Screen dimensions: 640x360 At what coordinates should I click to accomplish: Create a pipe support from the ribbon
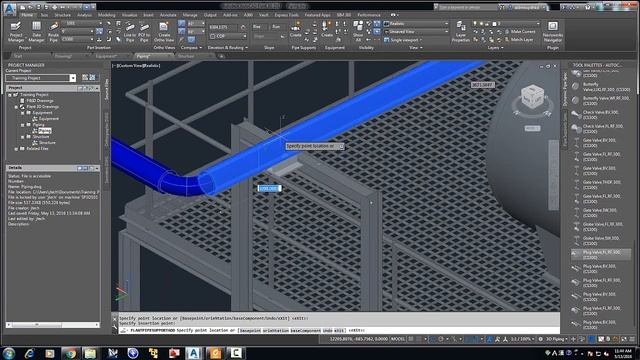pyautogui.click(x=296, y=29)
